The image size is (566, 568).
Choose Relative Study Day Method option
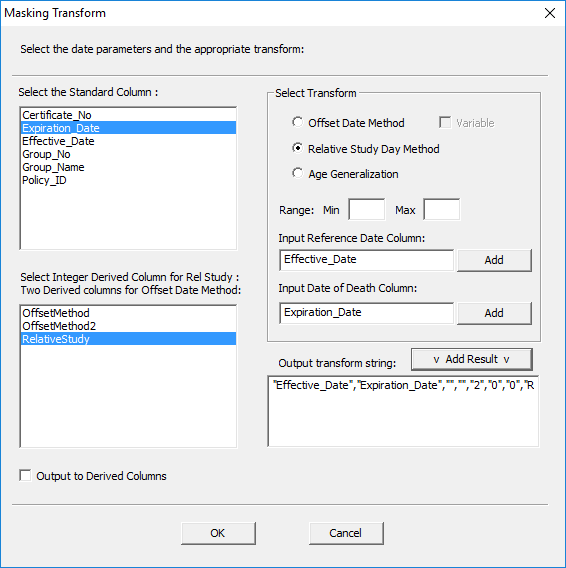[x=297, y=149]
